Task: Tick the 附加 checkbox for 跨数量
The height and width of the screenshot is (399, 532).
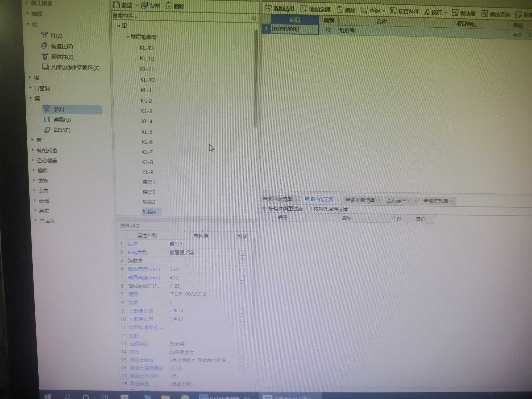Action: pos(242,261)
